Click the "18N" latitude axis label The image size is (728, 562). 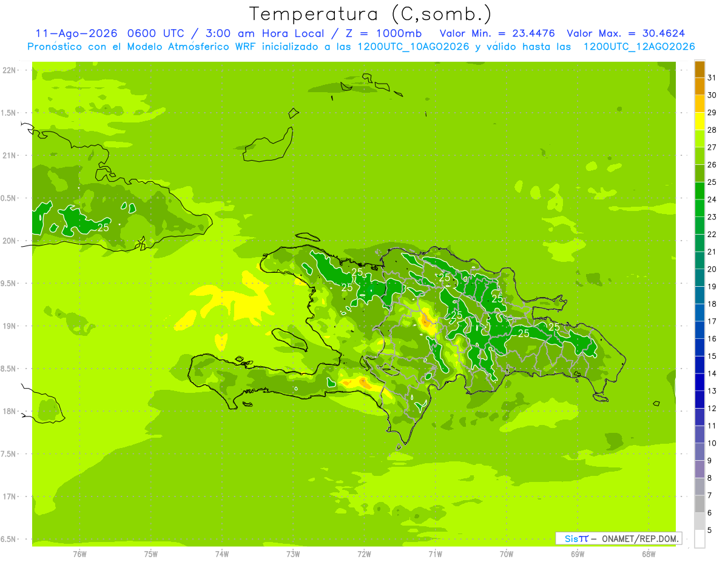tap(9, 412)
